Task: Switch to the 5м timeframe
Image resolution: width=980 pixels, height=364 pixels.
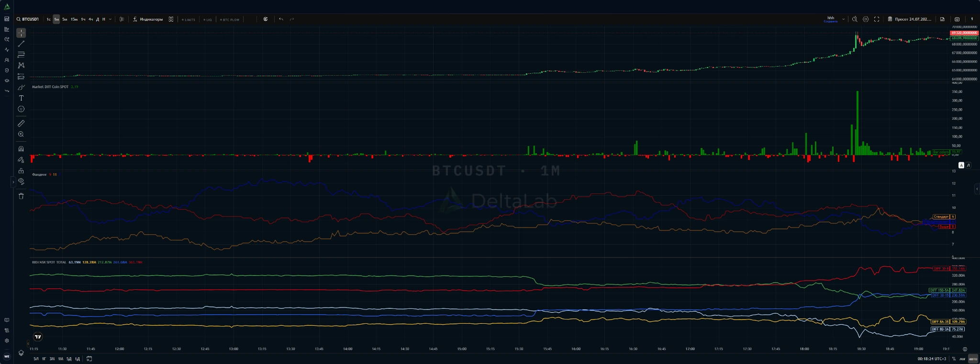Action: click(65, 19)
